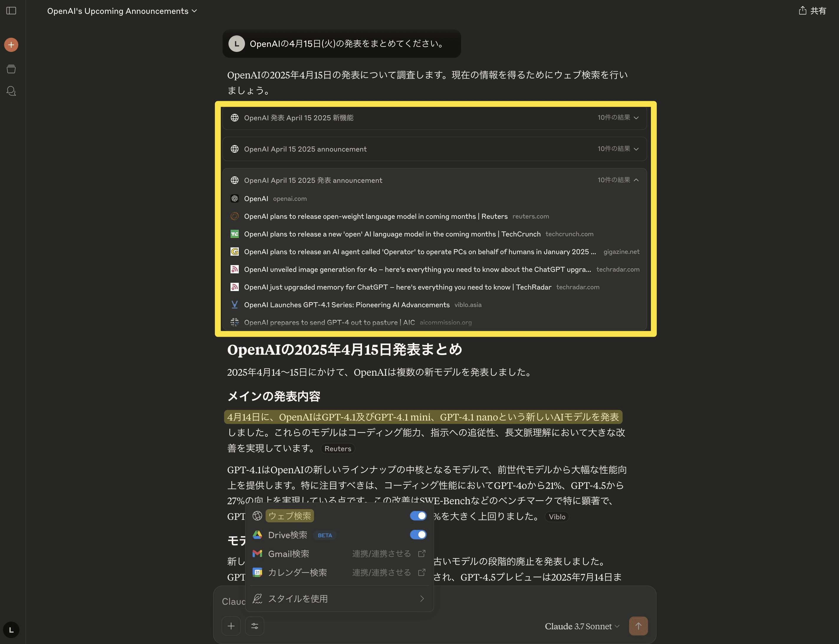Turn off the Drive検索 toggle

[x=418, y=535]
